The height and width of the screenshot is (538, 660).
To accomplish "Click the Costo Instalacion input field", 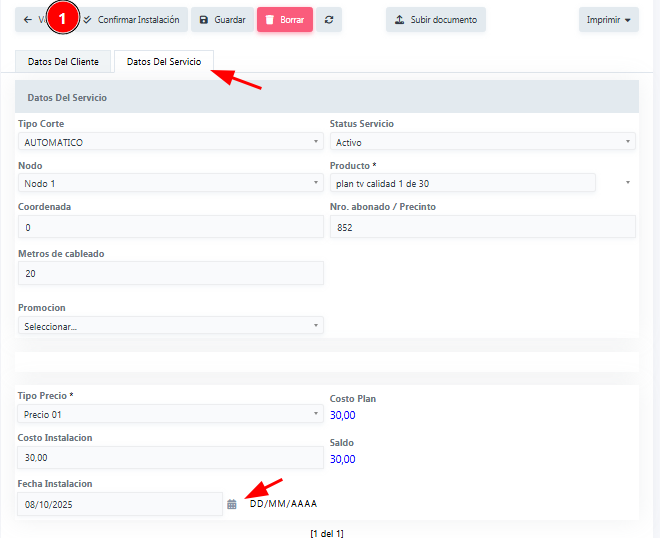I will pyautogui.click(x=170, y=458).
